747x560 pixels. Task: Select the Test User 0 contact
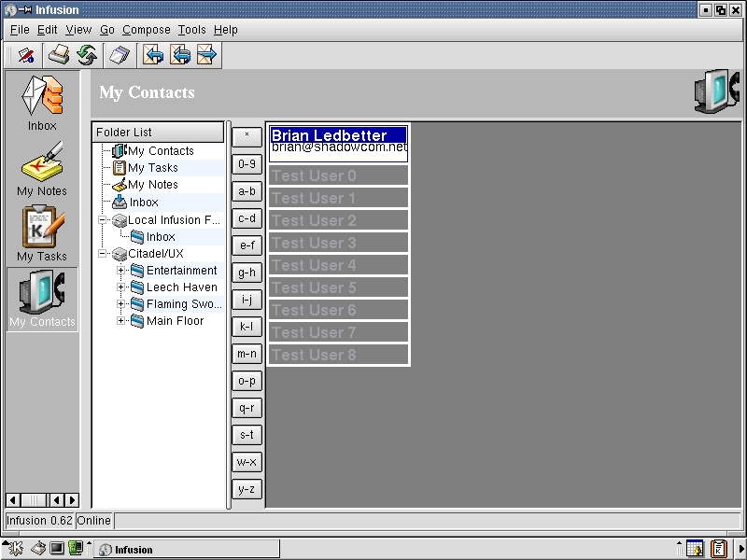click(x=339, y=175)
